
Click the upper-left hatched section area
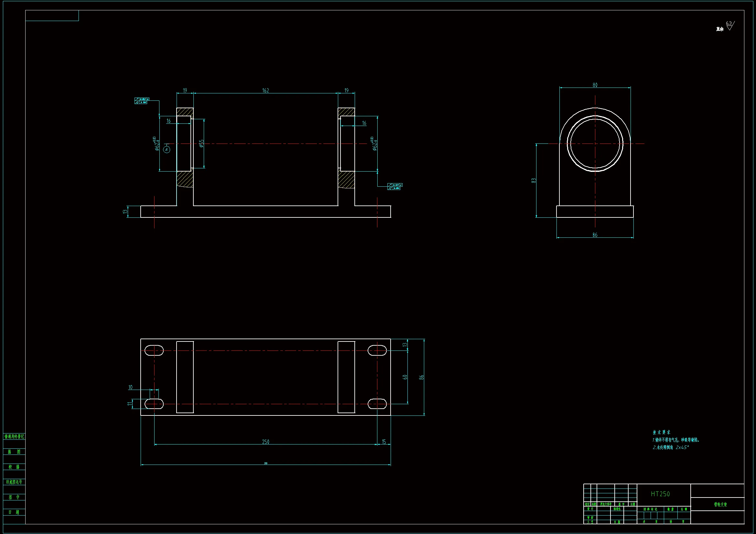click(x=185, y=112)
